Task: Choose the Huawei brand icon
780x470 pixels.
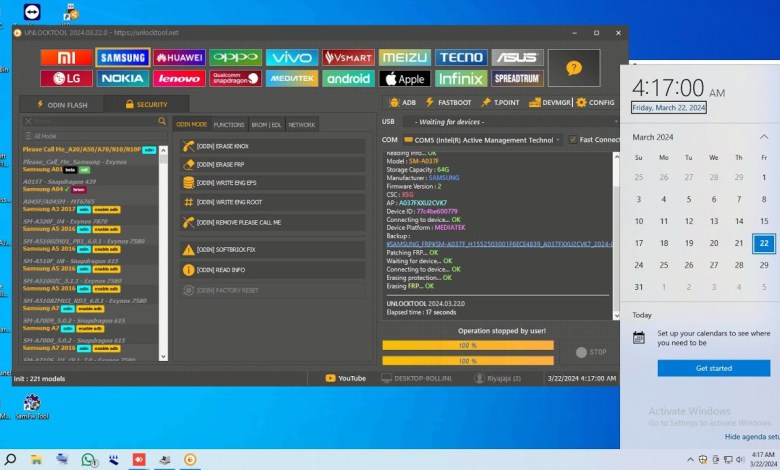Action: click(179, 58)
